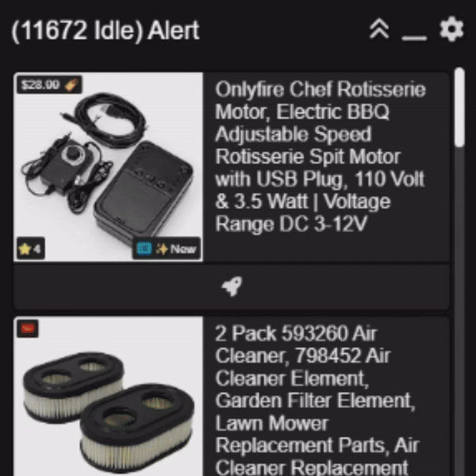
Task: Select the air filter product thumbnail
Action: (x=109, y=397)
